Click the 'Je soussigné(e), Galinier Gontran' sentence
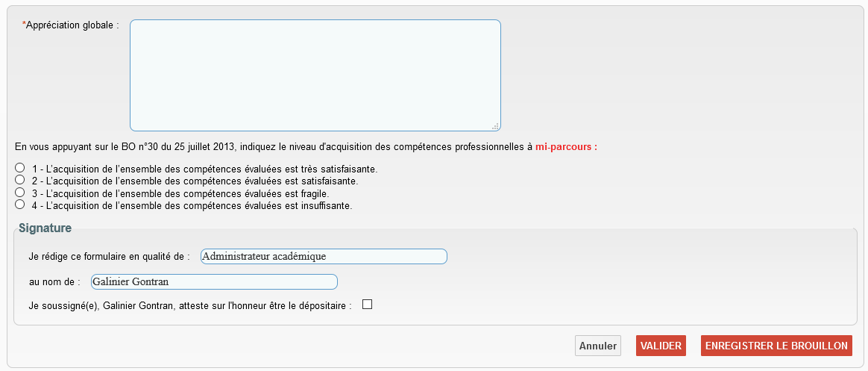 [189, 305]
